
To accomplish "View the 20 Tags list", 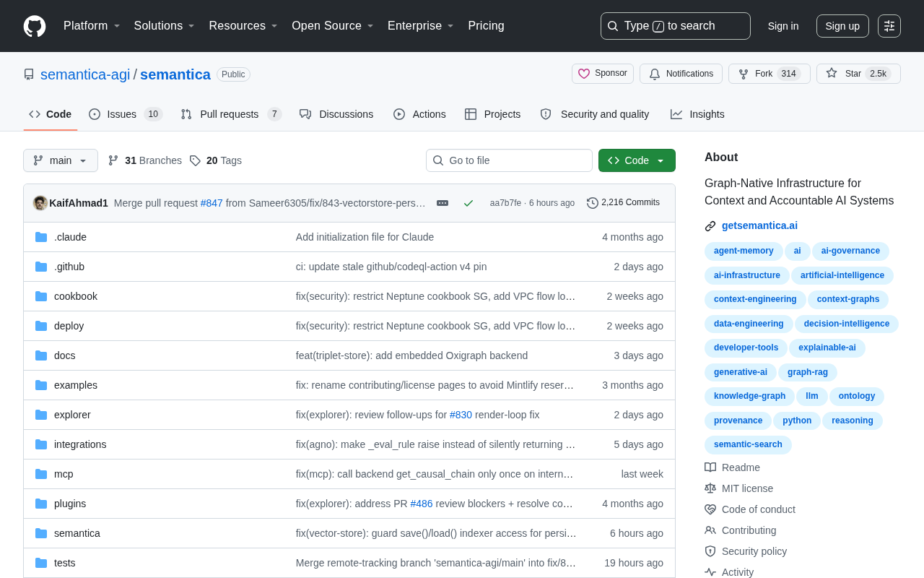I will tap(216, 160).
